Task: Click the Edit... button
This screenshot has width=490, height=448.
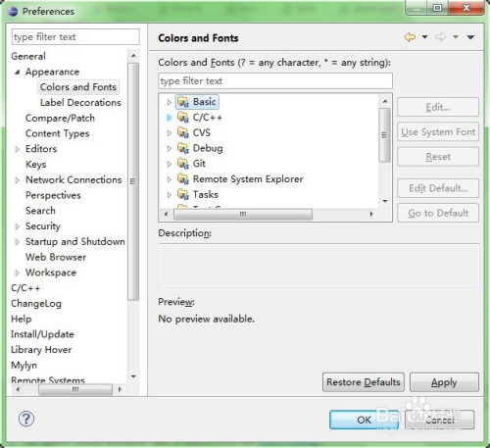Action: pos(438,107)
